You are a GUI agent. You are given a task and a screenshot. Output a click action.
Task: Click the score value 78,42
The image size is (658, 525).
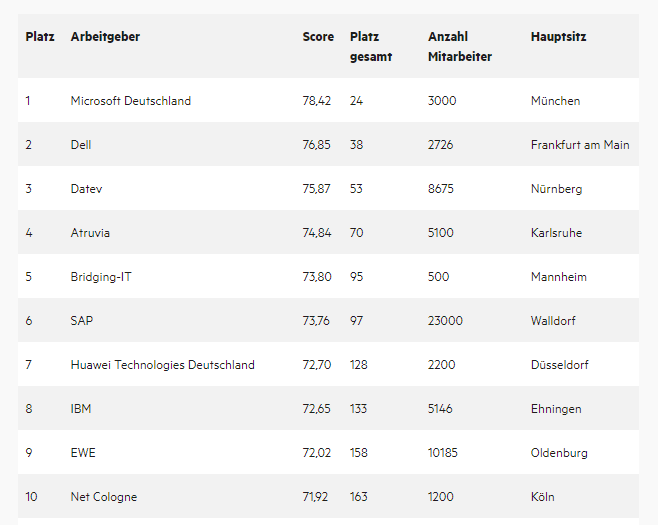click(x=317, y=101)
